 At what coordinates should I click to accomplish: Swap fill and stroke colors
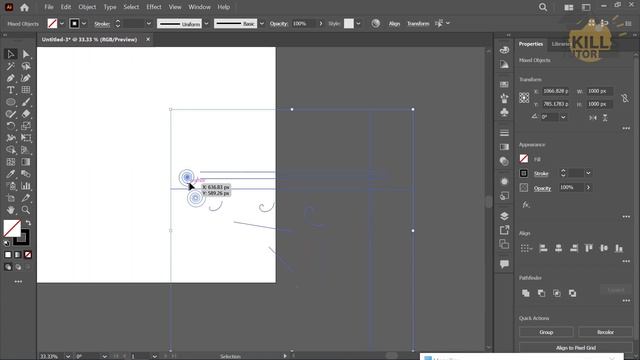click(28, 223)
